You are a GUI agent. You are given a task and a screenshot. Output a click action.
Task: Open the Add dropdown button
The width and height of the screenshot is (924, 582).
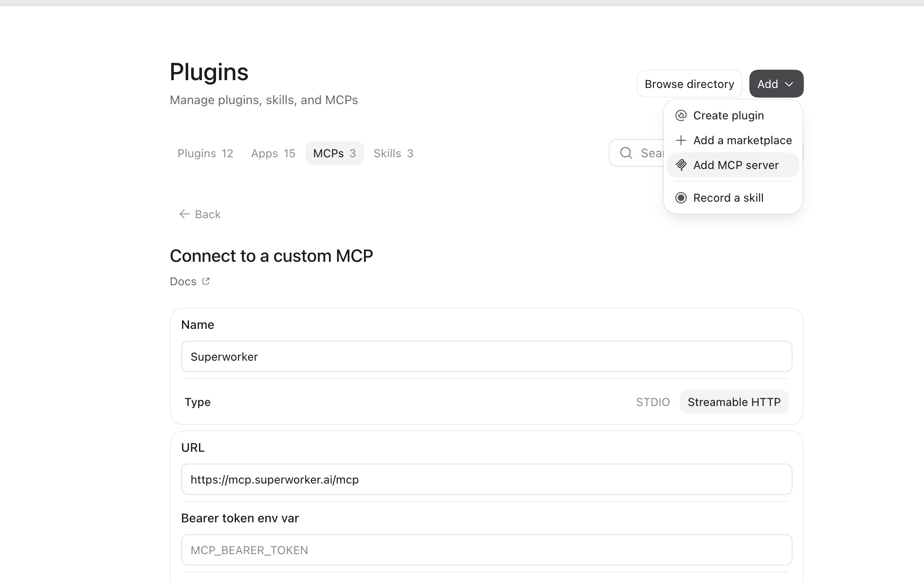[776, 84]
